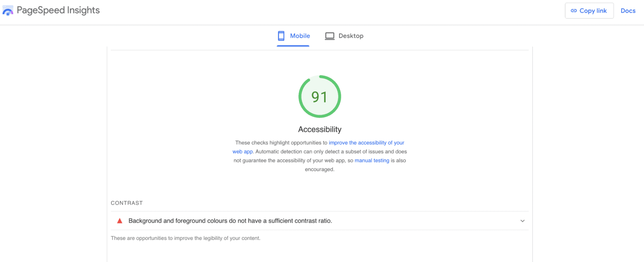The width and height of the screenshot is (644, 262).
Task: Expand the contrast ratio audit chevron
Action: pyautogui.click(x=522, y=221)
